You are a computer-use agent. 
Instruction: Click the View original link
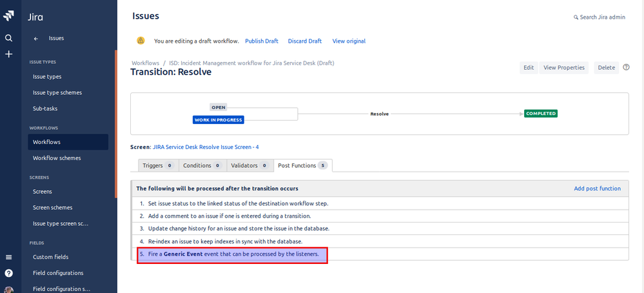coord(349,41)
